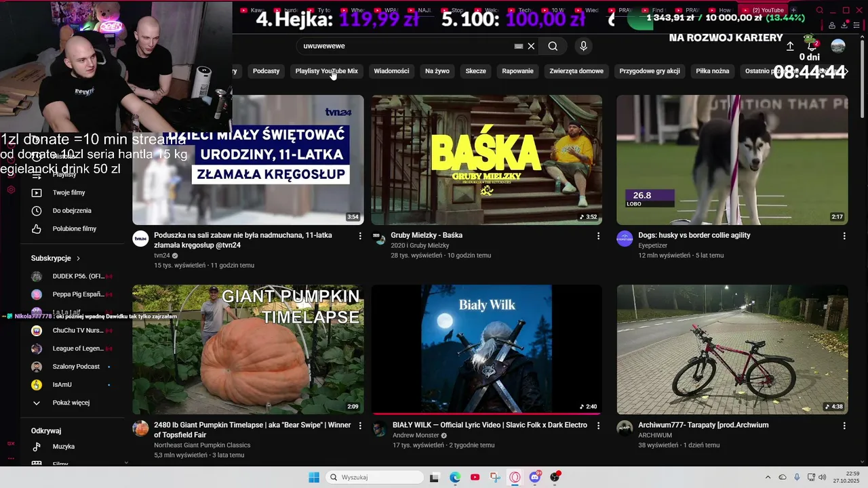868x488 pixels.
Task: Select the Playlisty YouTube Mix chip
Action: pyautogui.click(x=326, y=71)
